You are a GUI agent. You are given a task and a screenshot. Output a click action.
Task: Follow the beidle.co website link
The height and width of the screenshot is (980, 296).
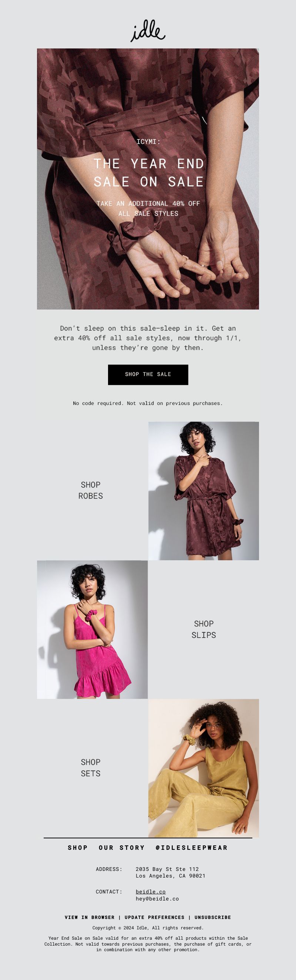151,892
